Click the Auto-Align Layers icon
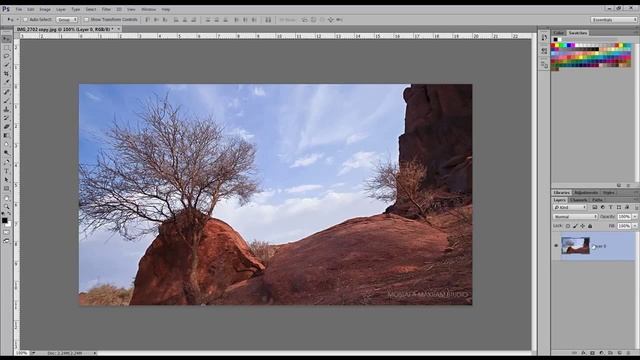Image resolution: width=640 pixels, height=360 pixels. pyautogui.click(x=268, y=20)
